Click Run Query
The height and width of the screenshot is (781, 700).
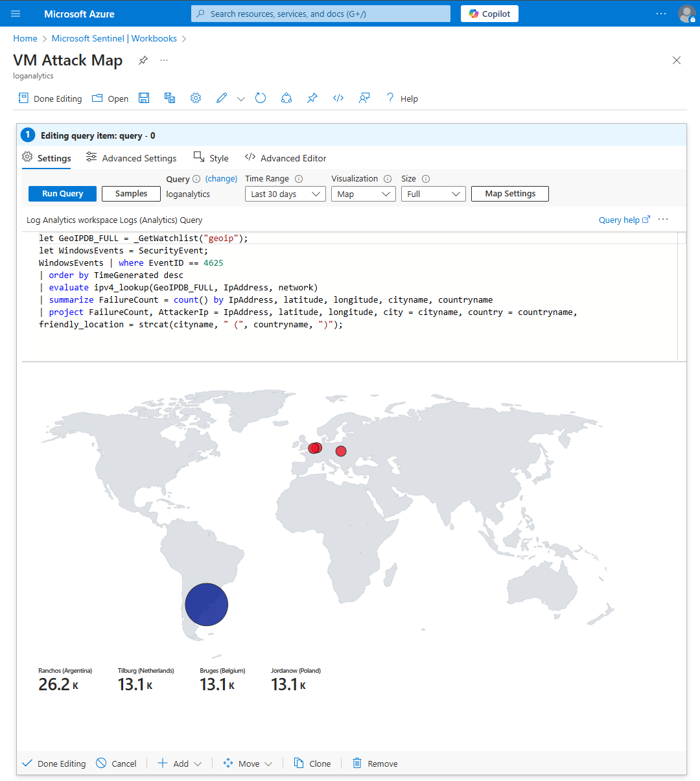click(62, 193)
